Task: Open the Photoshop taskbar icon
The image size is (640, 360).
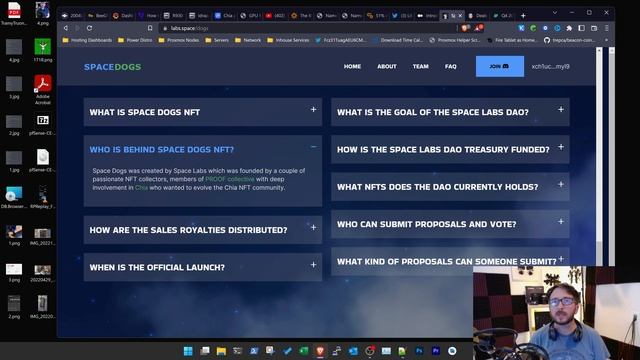Action: tap(419, 351)
